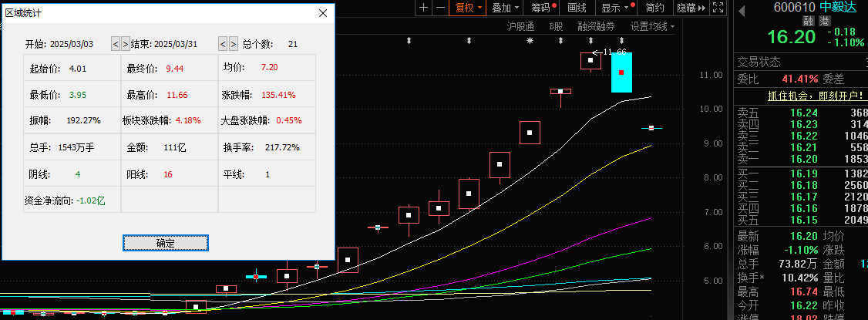Screen dimensions: 868x320
Task: Close the 区域统计 dialog
Action: (x=323, y=12)
